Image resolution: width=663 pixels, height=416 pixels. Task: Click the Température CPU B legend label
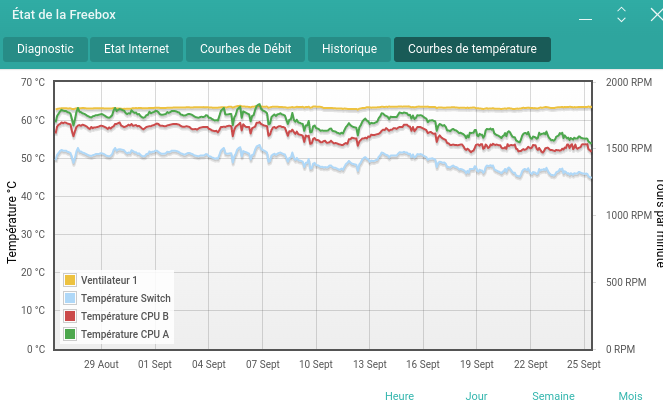[x=125, y=316]
